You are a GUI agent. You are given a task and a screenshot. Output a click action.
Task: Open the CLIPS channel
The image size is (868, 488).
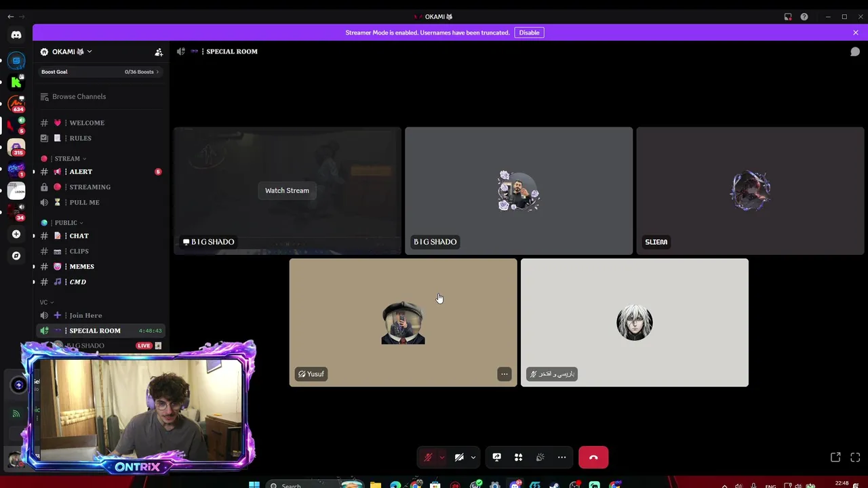click(100, 251)
